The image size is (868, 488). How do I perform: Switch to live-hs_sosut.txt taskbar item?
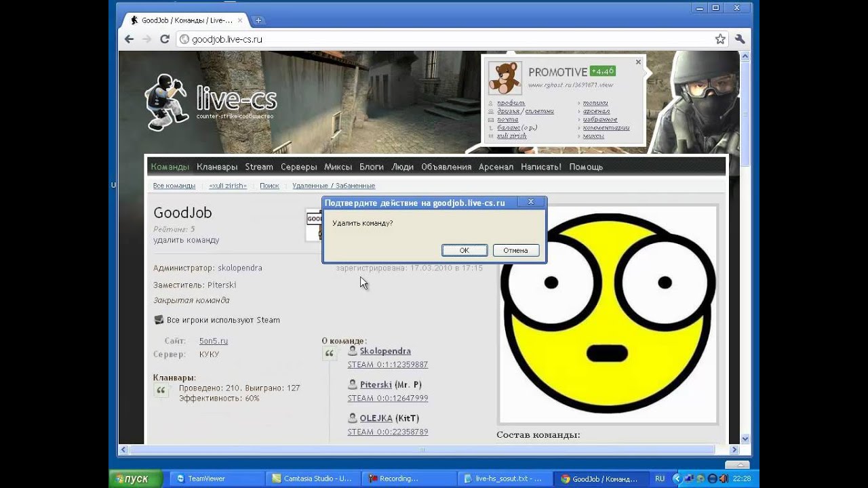(x=505, y=479)
